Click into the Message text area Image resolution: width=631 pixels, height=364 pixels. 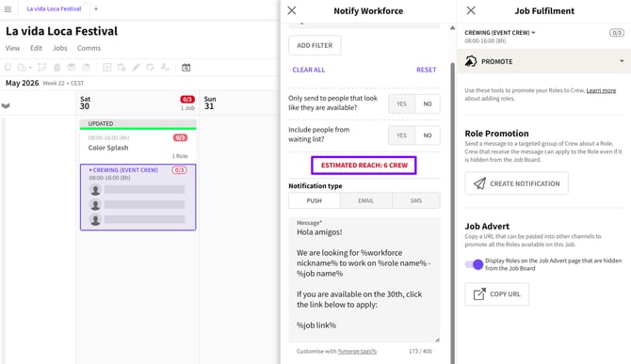364,280
